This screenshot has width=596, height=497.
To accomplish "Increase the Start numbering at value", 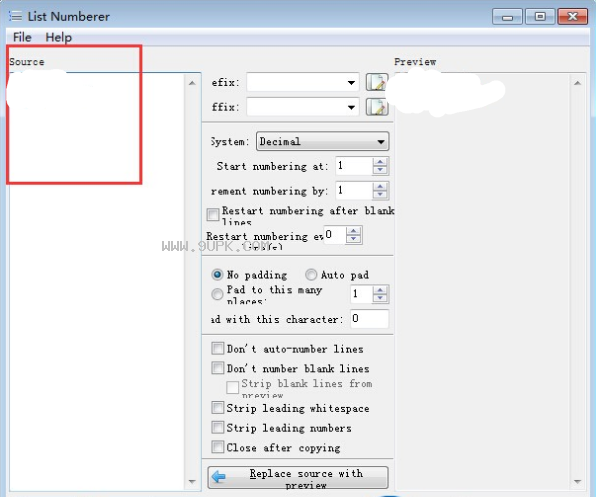I will [x=380, y=162].
